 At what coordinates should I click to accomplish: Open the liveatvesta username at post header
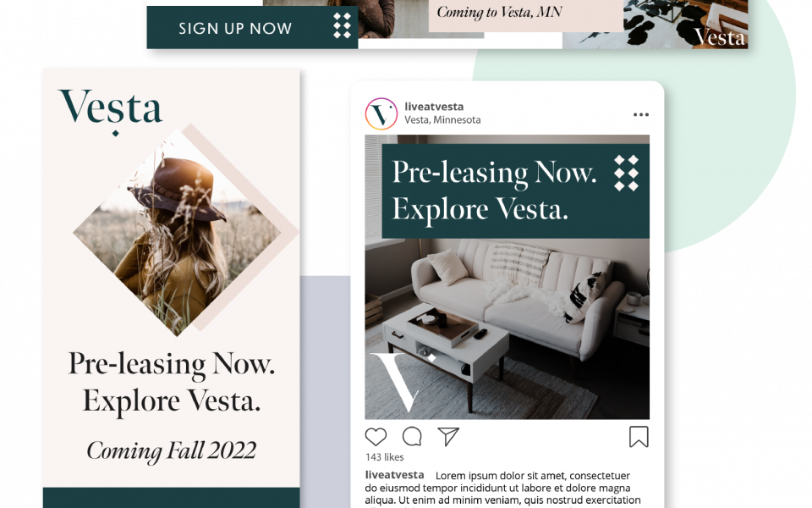(x=434, y=107)
